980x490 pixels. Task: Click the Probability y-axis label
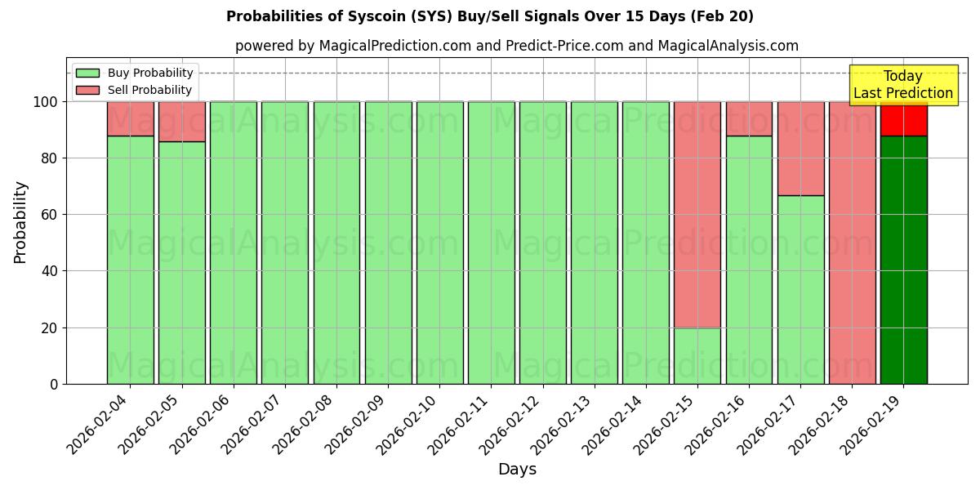click(x=20, y=219)
